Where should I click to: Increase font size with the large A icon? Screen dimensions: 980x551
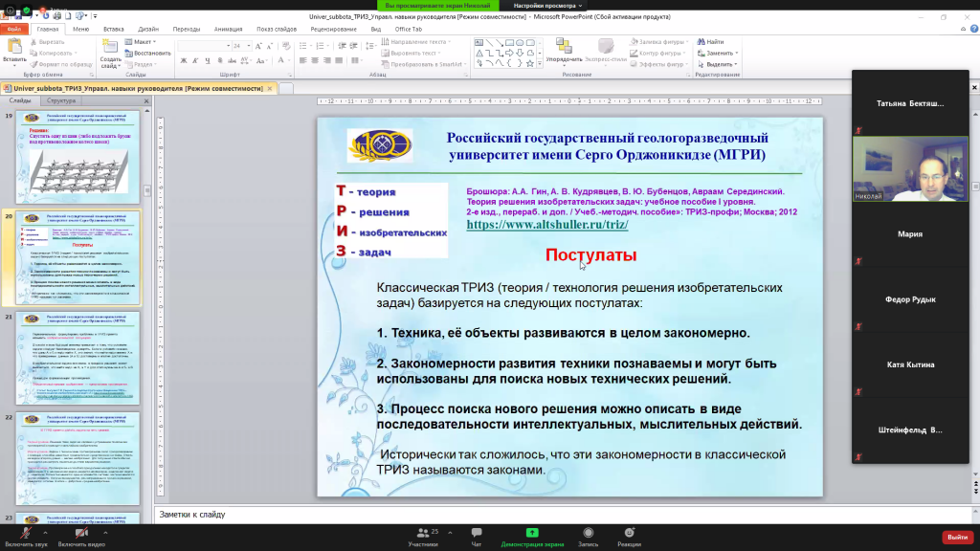258,46
